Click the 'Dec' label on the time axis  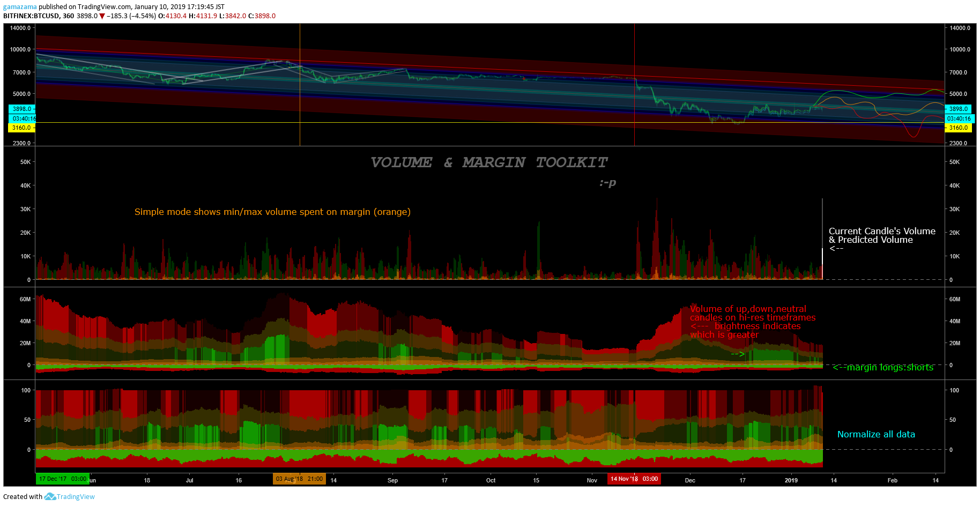pos(690,480)
